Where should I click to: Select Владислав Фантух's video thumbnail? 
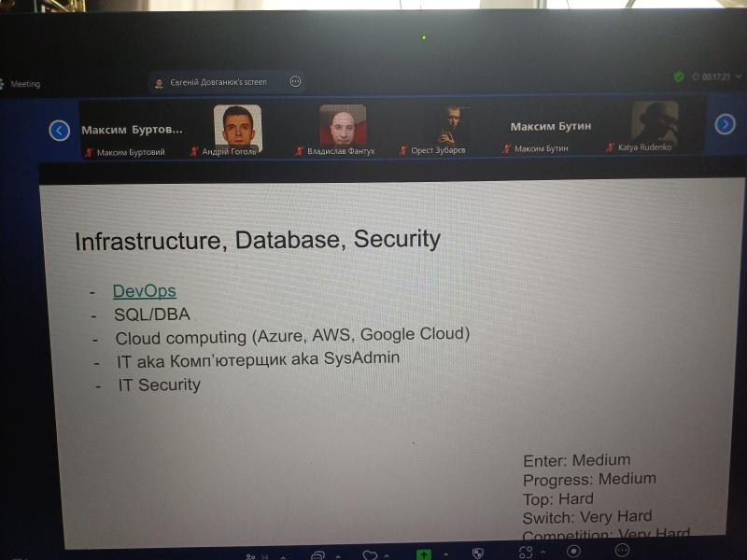(343, 125)
